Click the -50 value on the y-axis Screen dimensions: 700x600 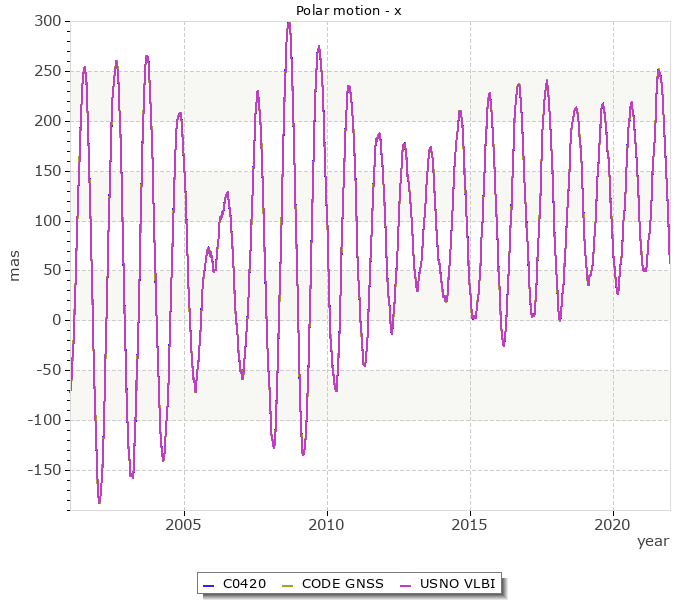point(47,370)
